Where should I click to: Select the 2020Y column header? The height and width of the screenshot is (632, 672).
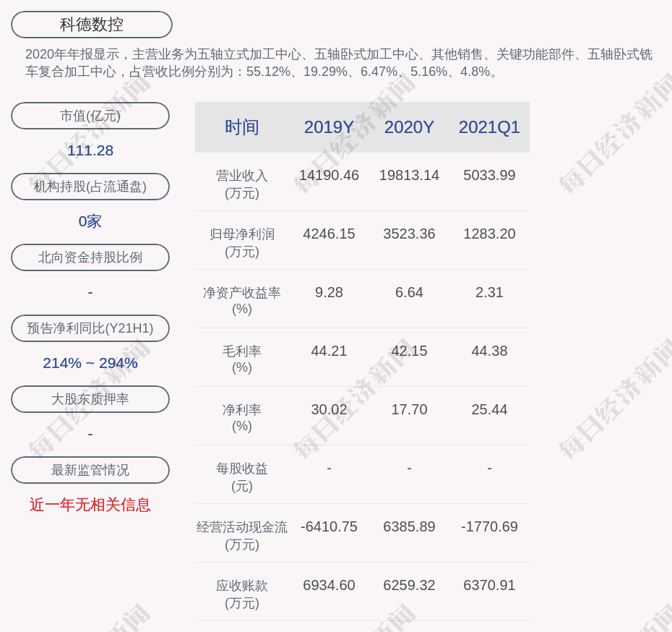pyautogui.click(x=409, y=127)
